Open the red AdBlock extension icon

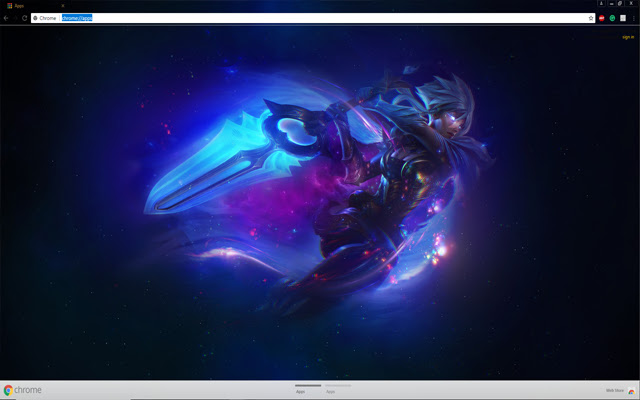602,18
